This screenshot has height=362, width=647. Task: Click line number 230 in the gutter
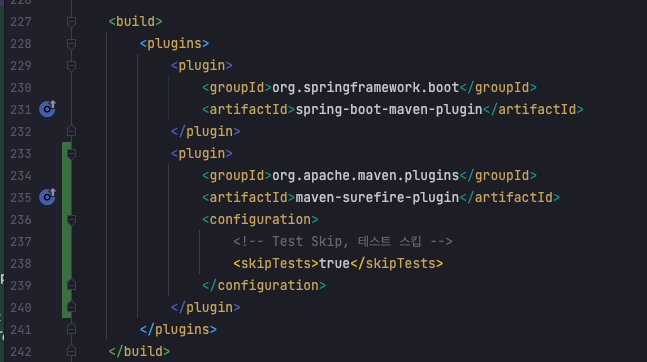pyautogui.click(x=21, y=88)
